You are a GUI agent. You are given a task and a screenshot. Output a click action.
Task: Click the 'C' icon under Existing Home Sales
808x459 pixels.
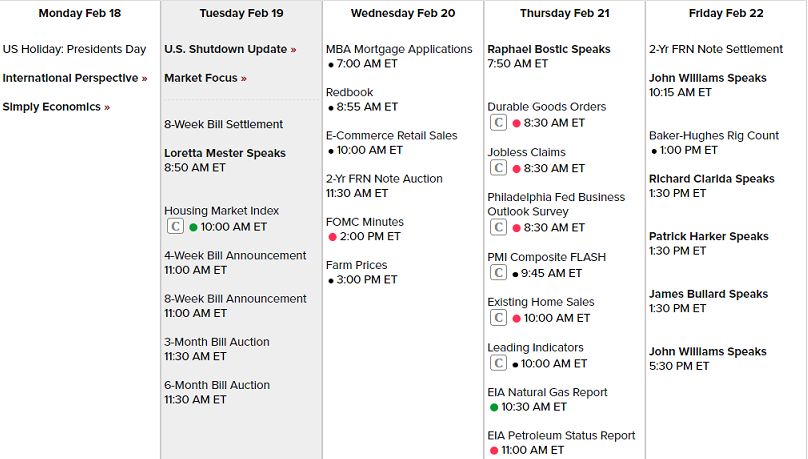(497, 318)
